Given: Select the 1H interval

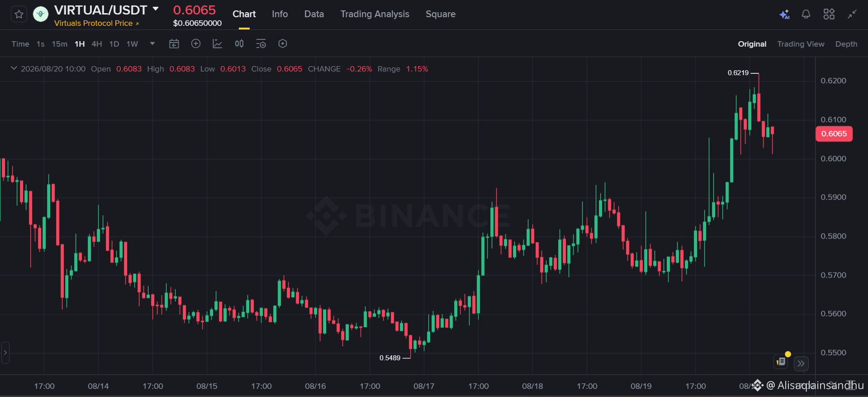Looking at the screenshot, I should [80, 44].
